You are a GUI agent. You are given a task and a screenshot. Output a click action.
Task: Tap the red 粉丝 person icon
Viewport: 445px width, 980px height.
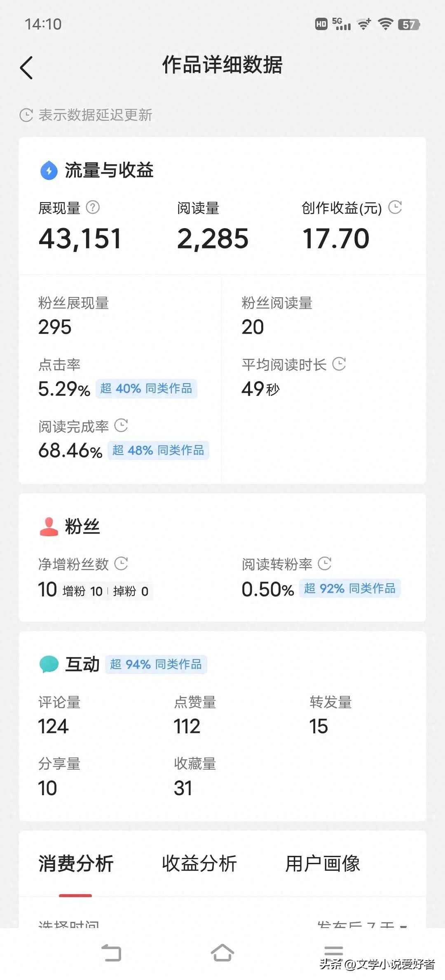click(49, 526)
